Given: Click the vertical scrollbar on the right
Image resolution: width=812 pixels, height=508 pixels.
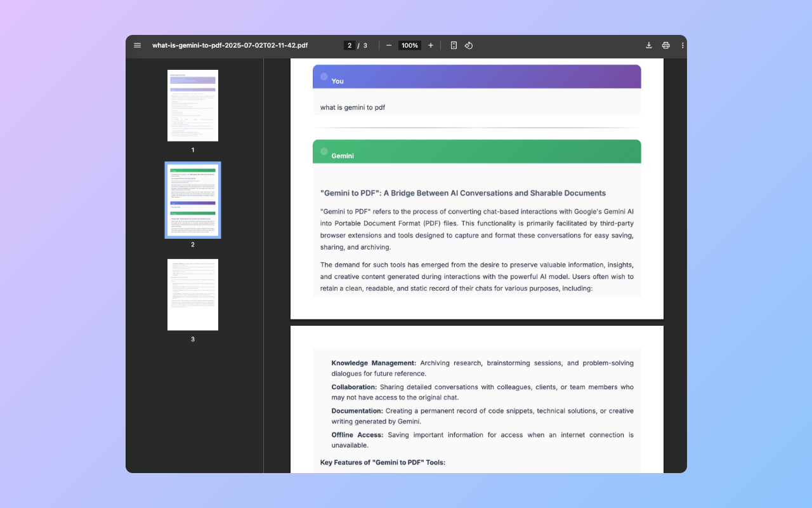Looking at the screenshot, I should pyautogui.click(x=682, y=190).
